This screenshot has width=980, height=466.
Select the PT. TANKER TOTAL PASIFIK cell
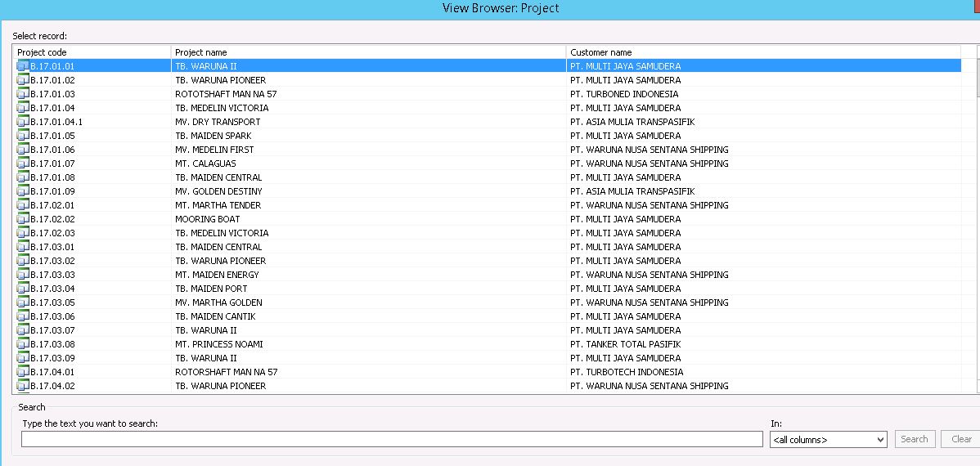(626, 344)
